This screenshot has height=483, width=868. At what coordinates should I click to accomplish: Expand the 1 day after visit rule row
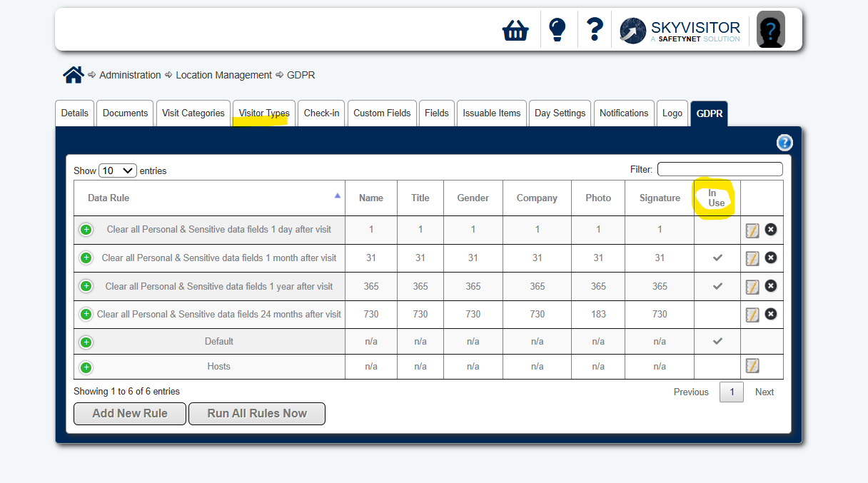click(x=86, y=230)
